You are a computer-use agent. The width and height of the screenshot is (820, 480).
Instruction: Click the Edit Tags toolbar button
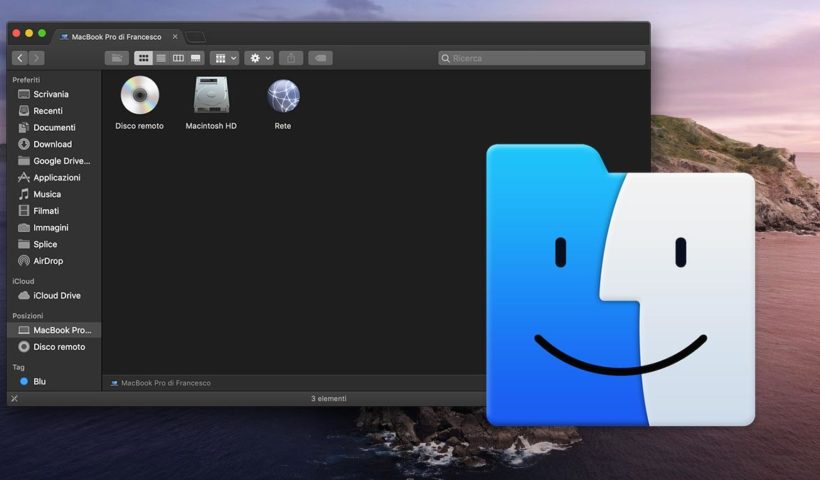click(321, 58)
